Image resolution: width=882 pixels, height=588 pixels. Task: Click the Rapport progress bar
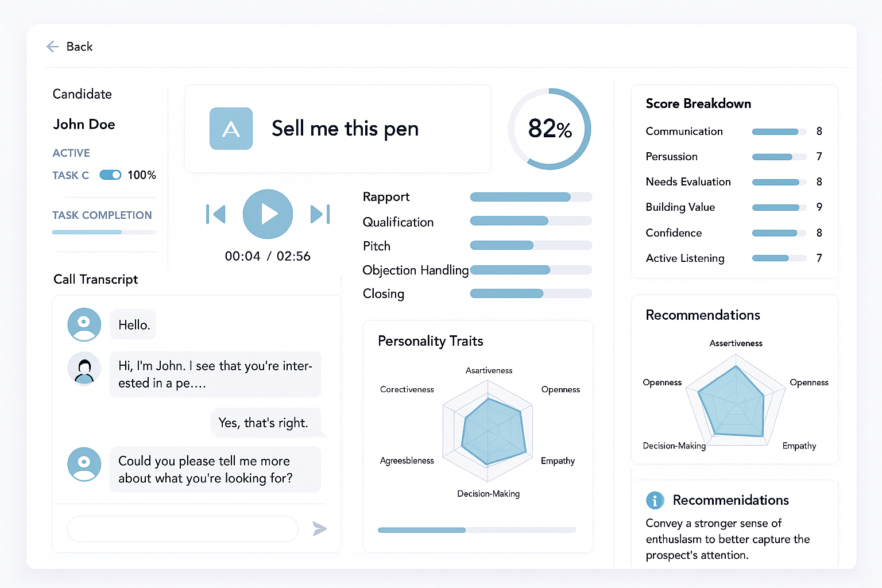[531, 197]
